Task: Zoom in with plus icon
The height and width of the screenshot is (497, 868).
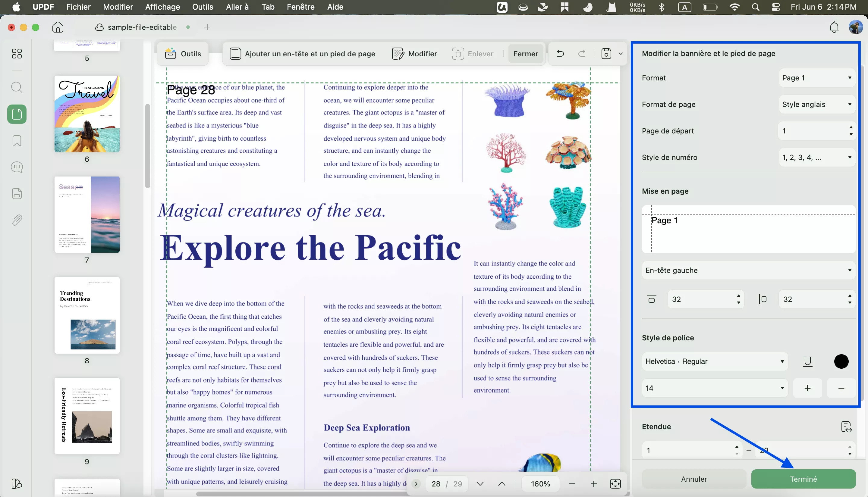Action: coord(593,484)
